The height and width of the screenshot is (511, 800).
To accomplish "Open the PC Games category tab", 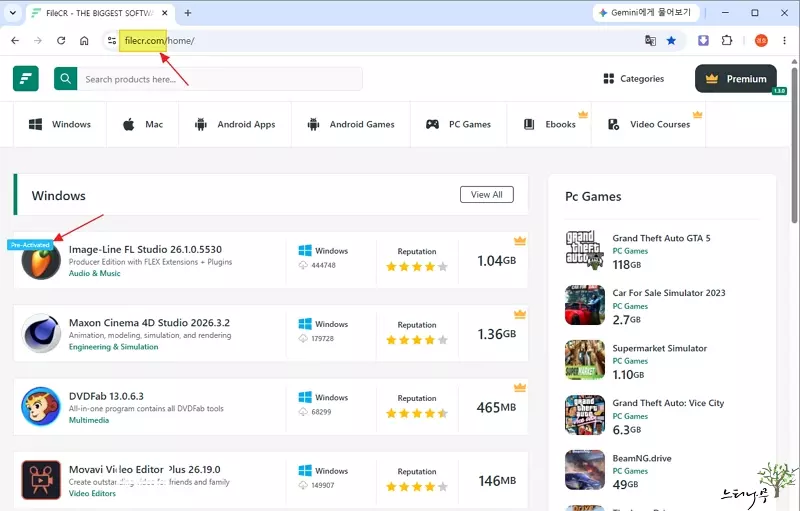I will click(459, 124).
